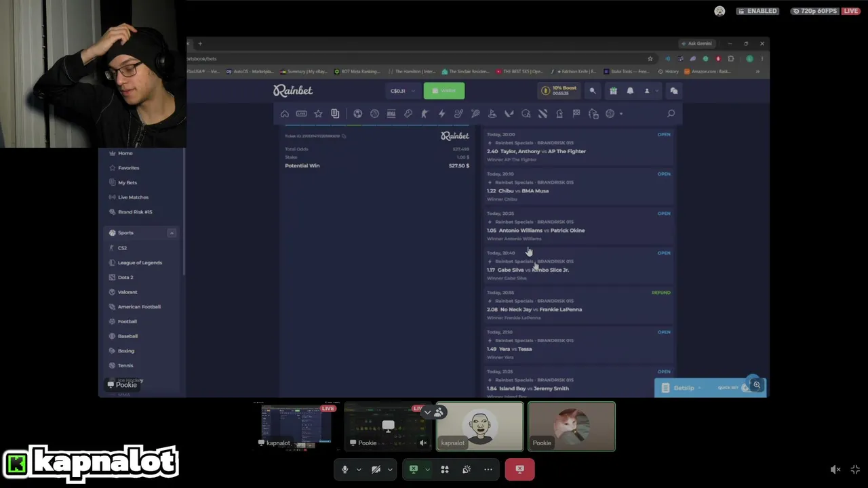Open the No Neck Jay vs Frankie LaPenna bet
Screen dimensions: 868x488
[x=578, y=305]
